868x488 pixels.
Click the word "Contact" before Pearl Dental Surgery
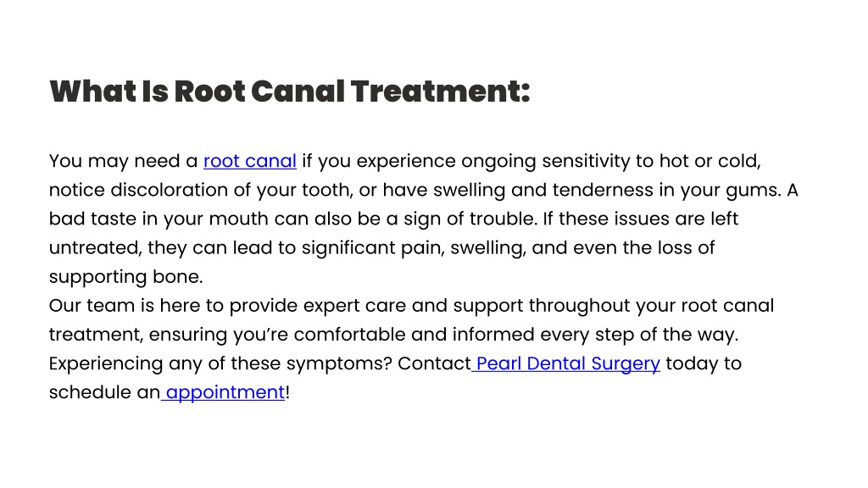(x=434, y=363)
